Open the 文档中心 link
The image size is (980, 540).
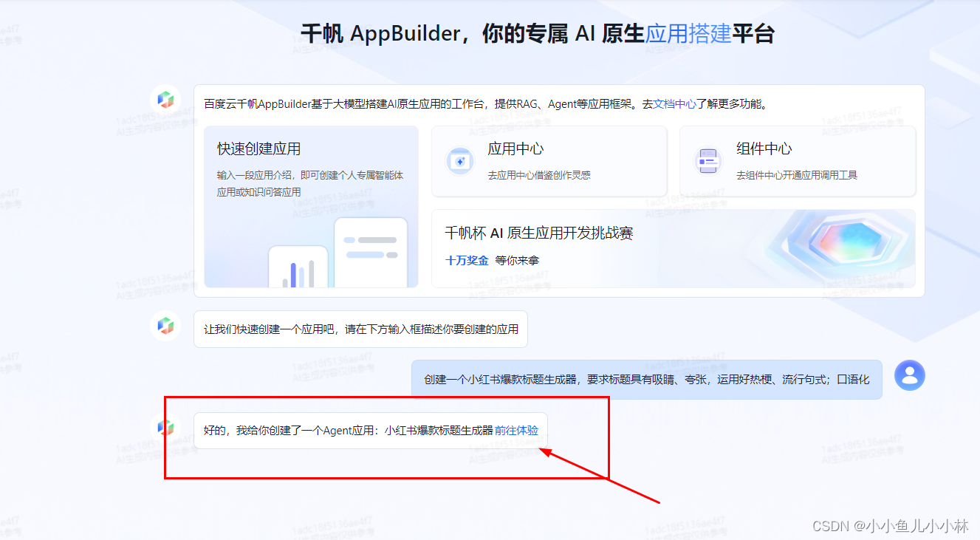675,104
